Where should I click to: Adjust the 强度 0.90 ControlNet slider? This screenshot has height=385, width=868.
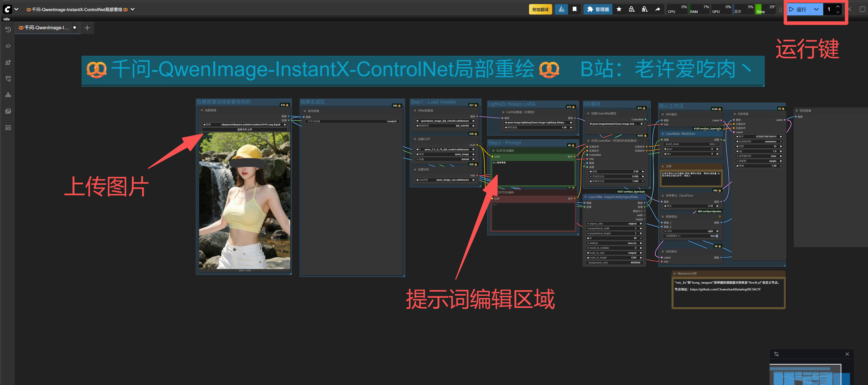(617, 172)
